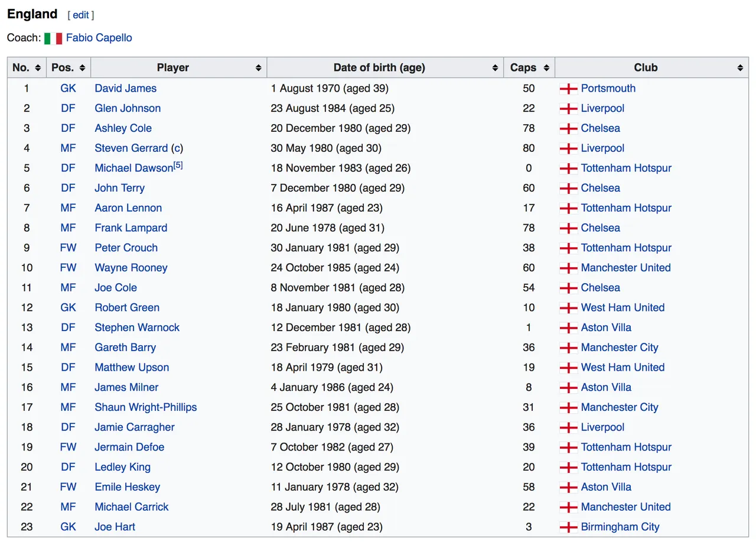This screenshot has height=548, width=756.
Task: Open MF position link in Michael Carrick's row
Action: pos(69,507)
